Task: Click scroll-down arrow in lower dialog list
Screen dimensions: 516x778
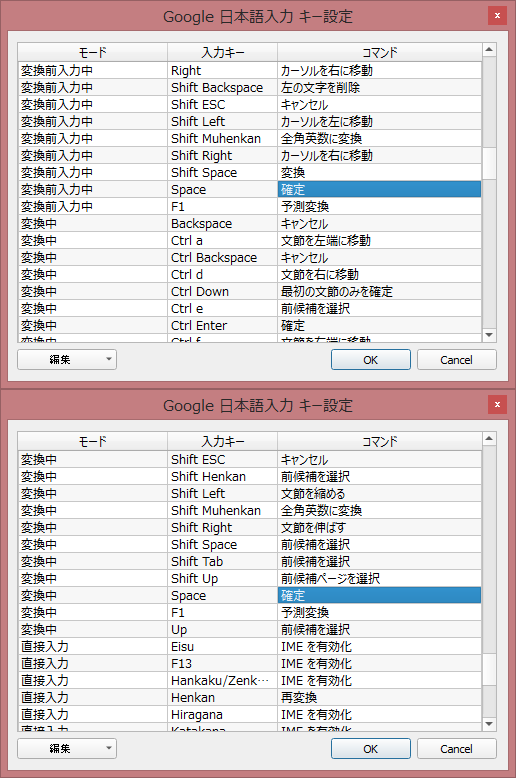Action: pyautogui.click(x=489, y=724)
